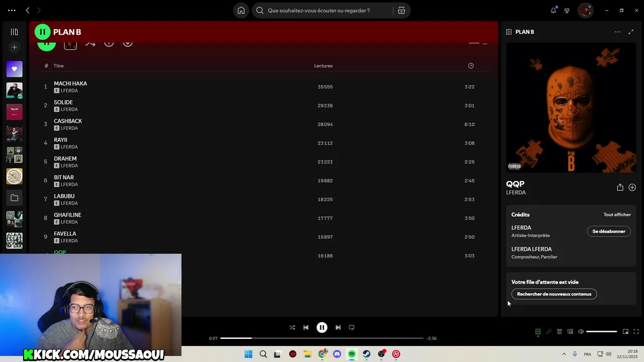This screenshot has width=644, height=362.
Task: Share the song QQP
Action: (620, 187)
